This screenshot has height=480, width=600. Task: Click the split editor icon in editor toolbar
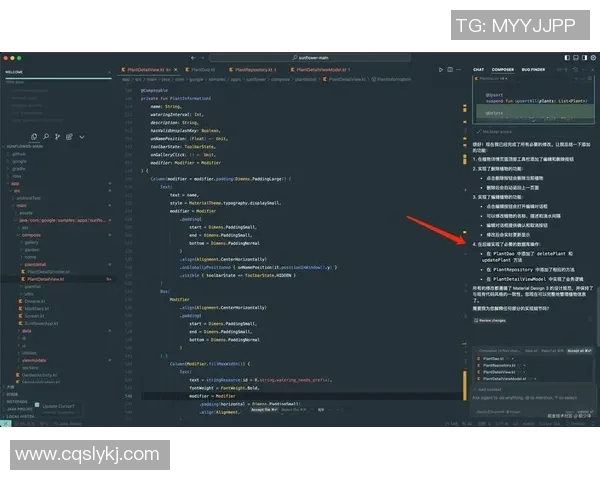[x=452, y=69]
